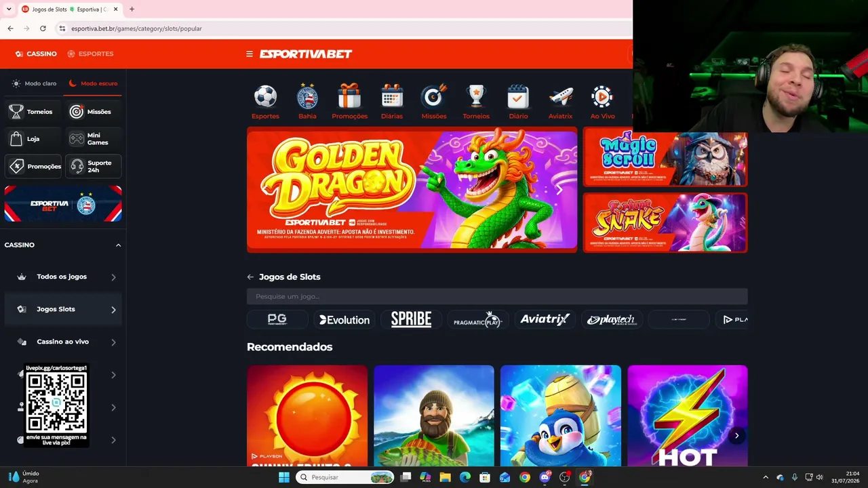Click the Windows taskbar Pesquisar search box
This screenshot has height=488, width=868.
click(345, 477)
